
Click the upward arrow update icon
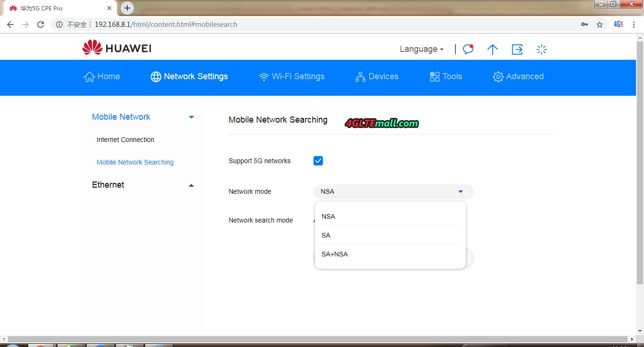pyautogui.click(x=492, y=49)
